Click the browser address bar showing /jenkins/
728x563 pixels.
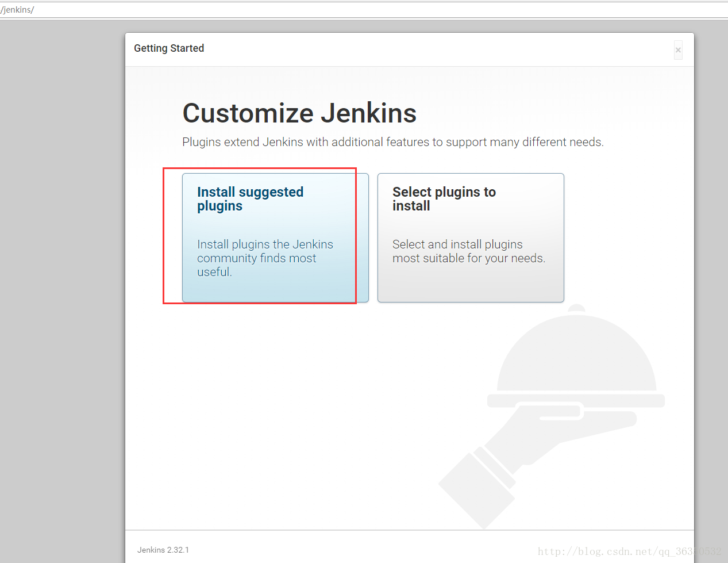tap(364, 10)
